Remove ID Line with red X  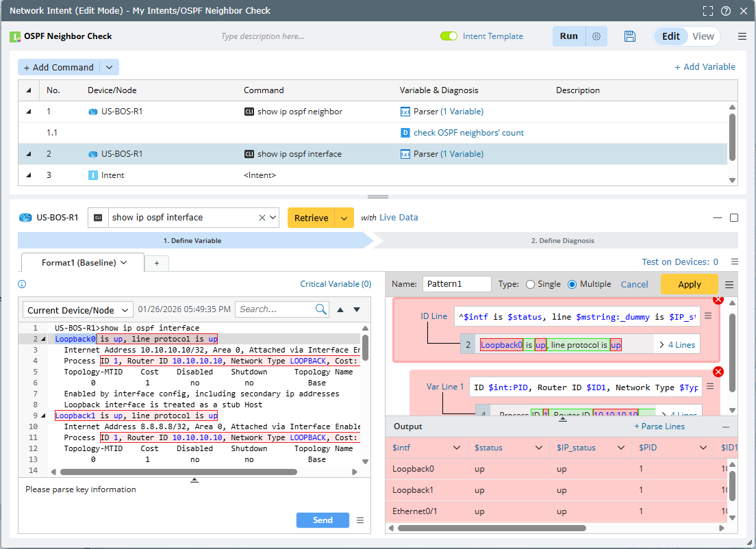pyautogui.click(x=718, y=300)
